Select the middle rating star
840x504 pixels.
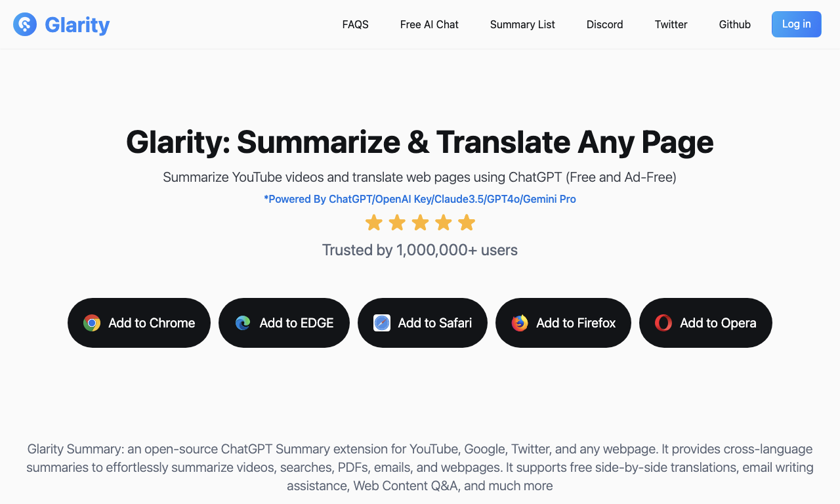tap(420, 222)
